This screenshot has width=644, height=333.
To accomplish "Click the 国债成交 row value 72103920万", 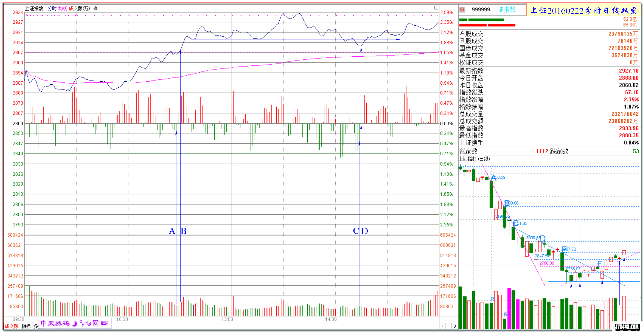I will (x=623, y=48).
